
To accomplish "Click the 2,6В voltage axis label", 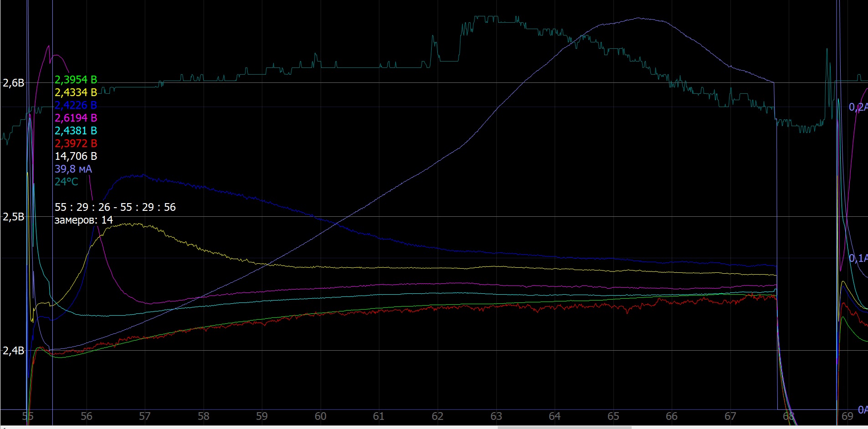I will click(x=13, y=83).
